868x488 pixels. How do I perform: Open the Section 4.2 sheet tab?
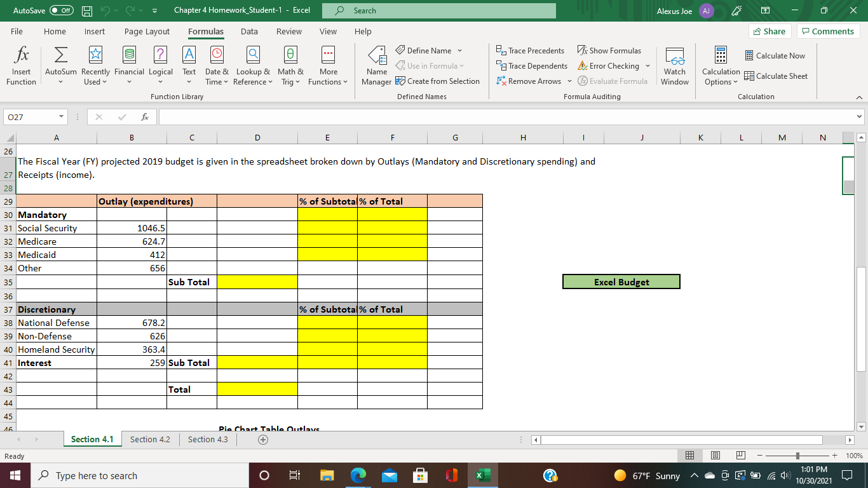149,439
